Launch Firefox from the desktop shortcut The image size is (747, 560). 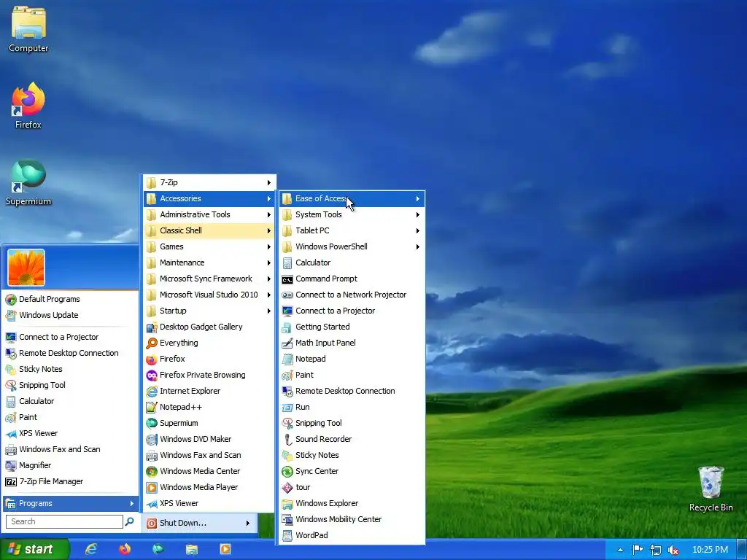click(28, 106)
